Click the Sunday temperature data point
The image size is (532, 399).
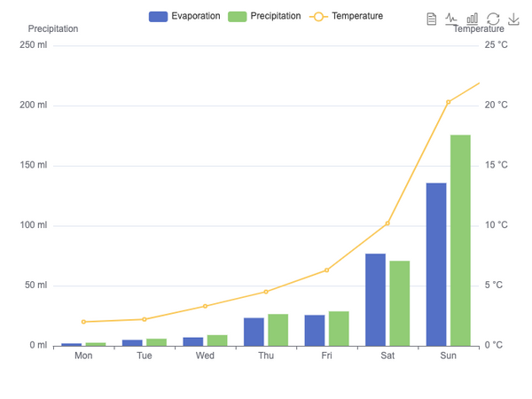point(448,102)
